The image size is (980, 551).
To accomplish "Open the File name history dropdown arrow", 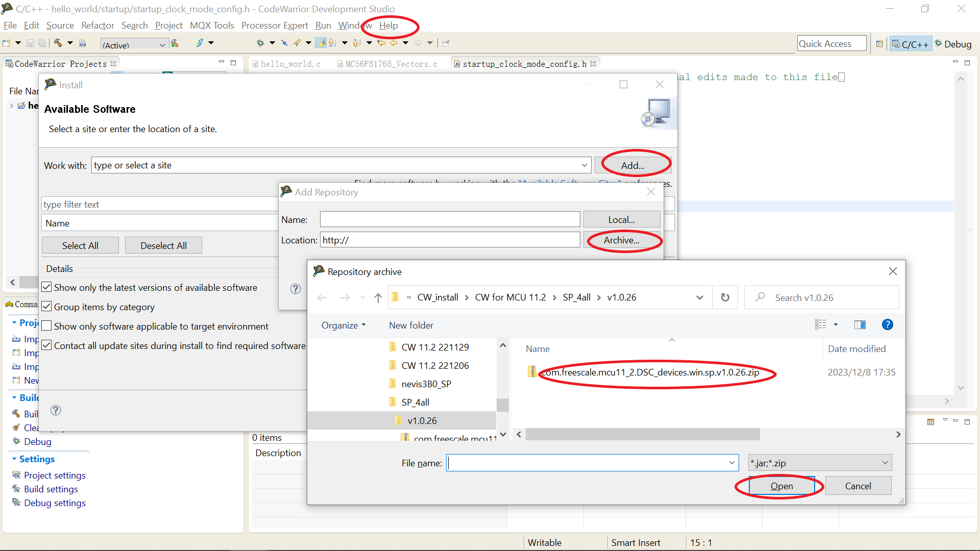I will [x=732, y=463].
